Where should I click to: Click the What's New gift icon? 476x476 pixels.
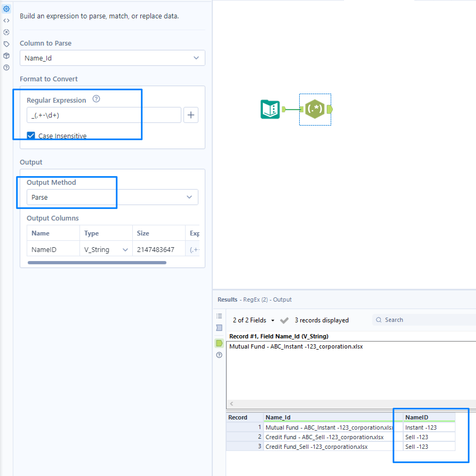tap(6, 56)
